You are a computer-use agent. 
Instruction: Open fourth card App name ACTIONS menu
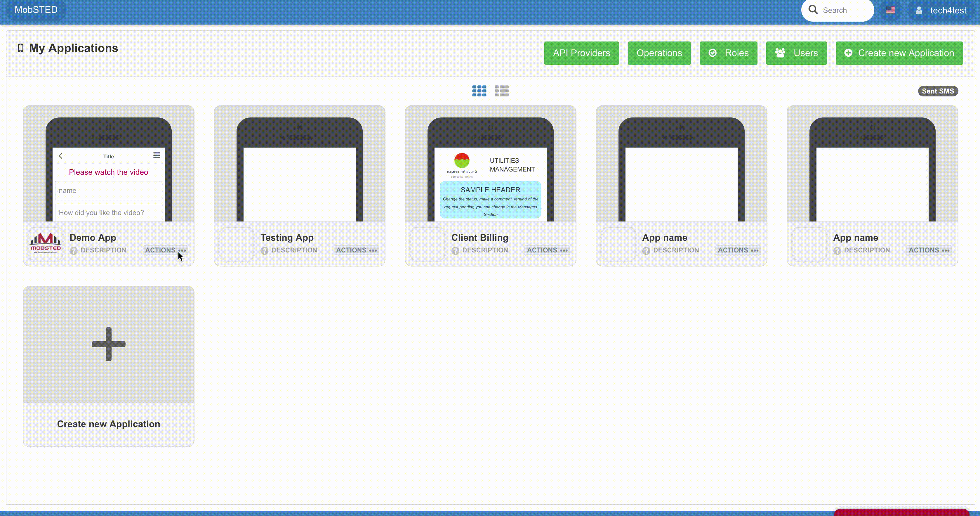point(739,250)
